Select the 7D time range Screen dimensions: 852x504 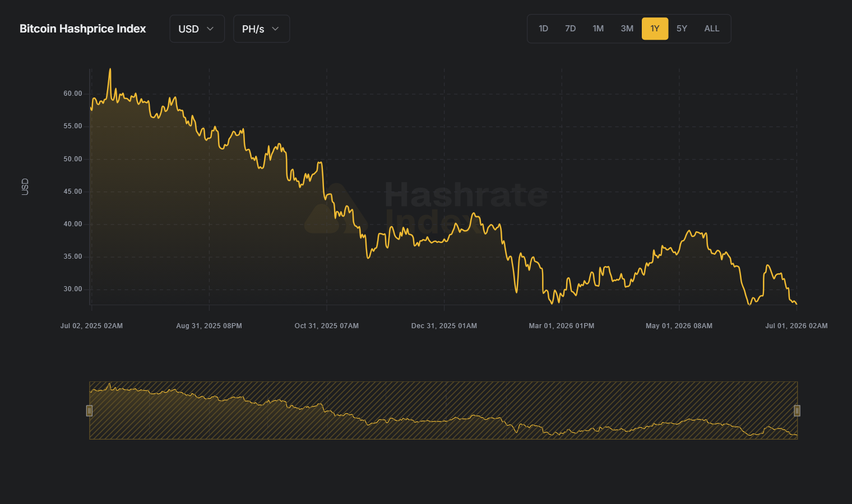coord(570,29)
